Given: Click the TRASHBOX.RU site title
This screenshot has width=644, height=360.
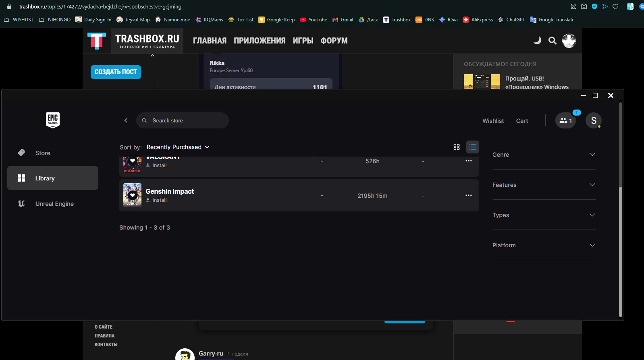Looking at the screenshot, I should click(147, 41).
